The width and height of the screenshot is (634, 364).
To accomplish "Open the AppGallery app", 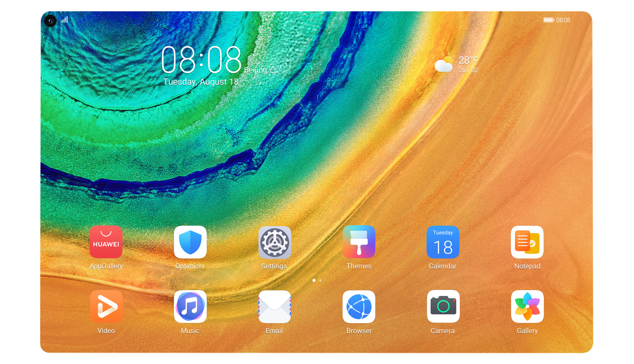I will [x=106, y=242].
